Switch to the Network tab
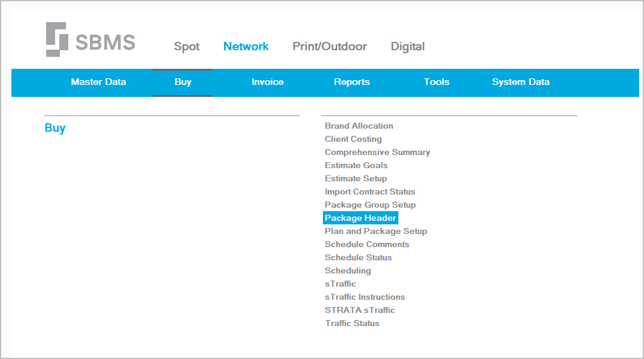Viewport: 644px width, 359px height. 246,46
